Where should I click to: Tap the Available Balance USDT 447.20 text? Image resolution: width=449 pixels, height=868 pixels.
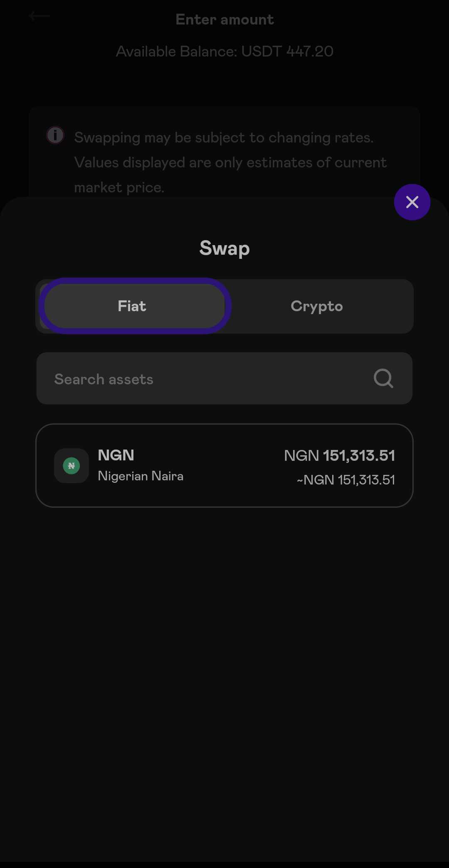point(224,52)
